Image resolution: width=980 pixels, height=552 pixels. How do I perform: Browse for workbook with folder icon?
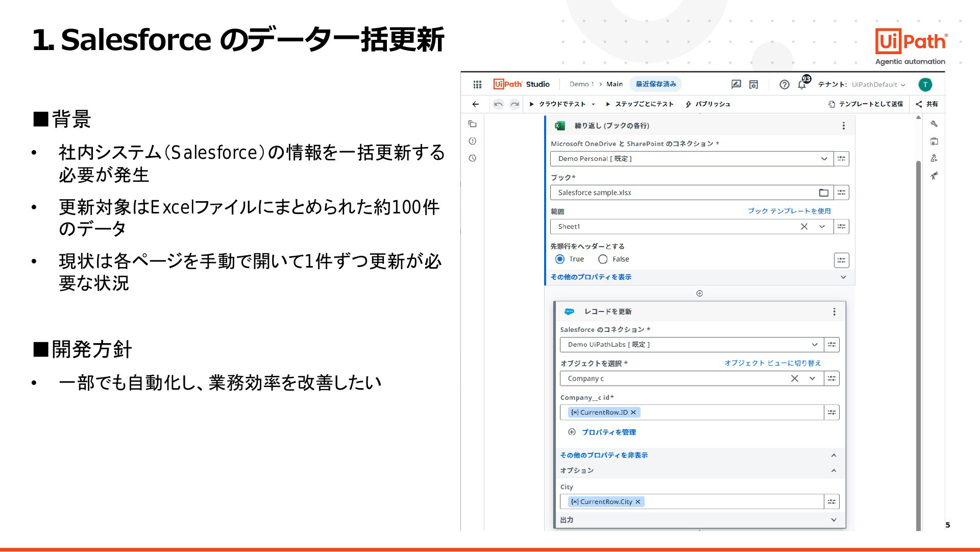coord(824,193)
